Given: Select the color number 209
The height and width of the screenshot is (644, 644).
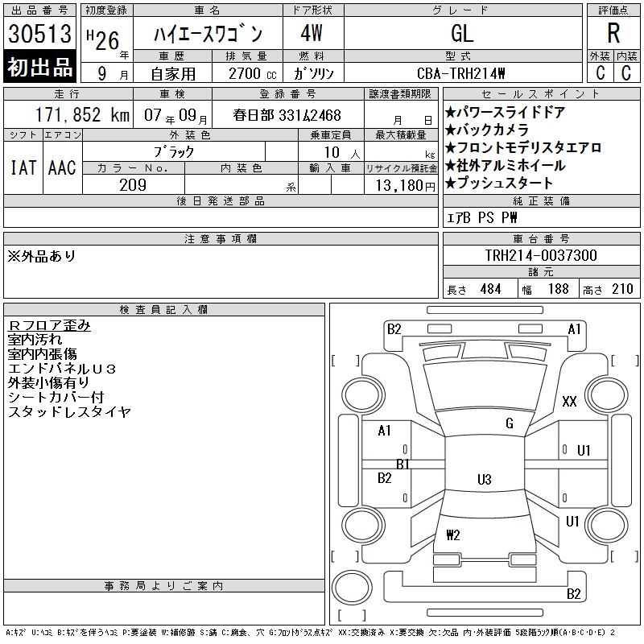Looking at the screenshot, I should click(x=133, y=185).
